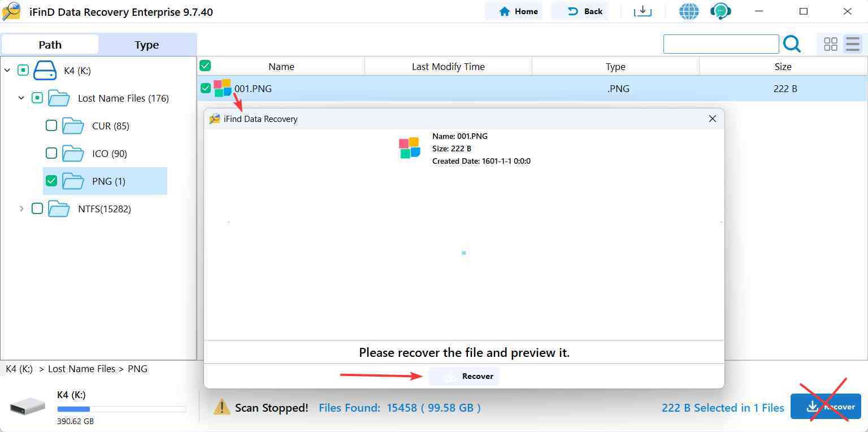
Task: Click the search input field
Action: [x=721, y=44]
